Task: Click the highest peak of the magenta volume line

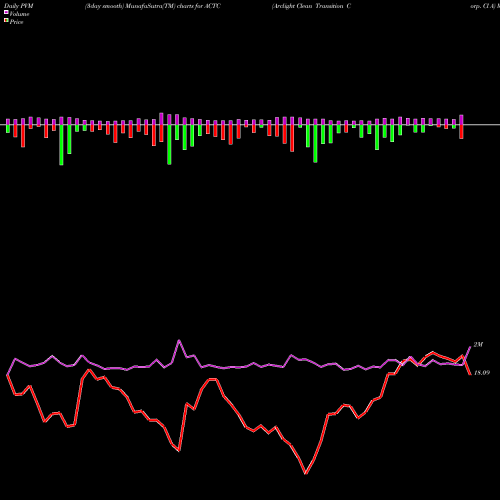Action: [179, 340]
